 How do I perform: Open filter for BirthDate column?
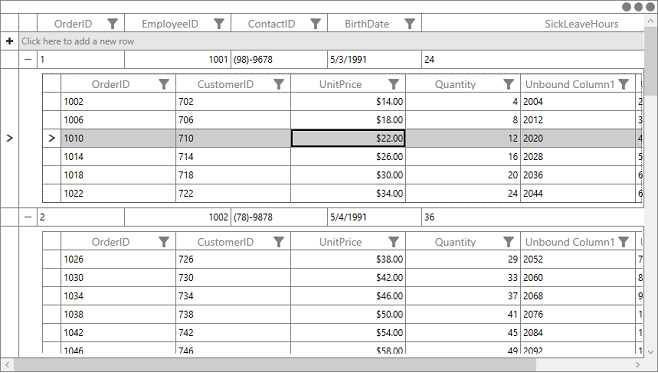point(410,24)
